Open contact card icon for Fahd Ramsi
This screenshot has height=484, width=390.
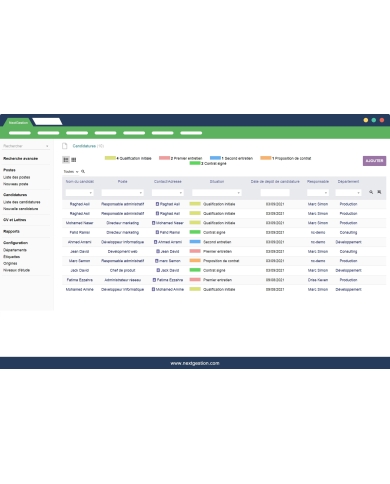point(157,232)
